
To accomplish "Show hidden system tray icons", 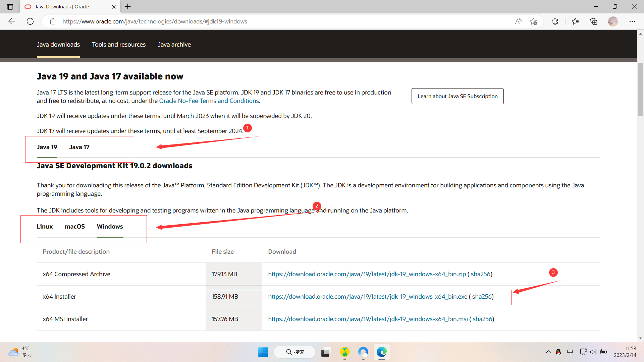I will click(548, 352).
